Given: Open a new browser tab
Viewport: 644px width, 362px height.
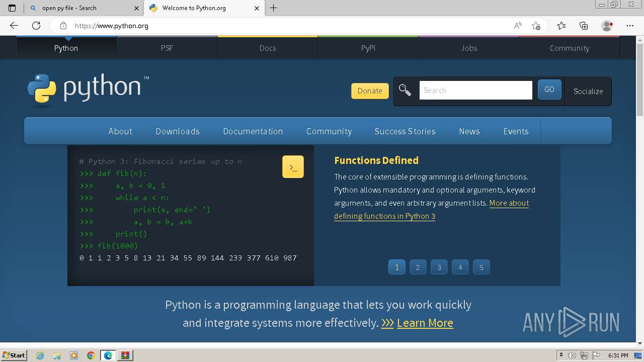Looking at the screenshot, I should [x=274, y=8].
